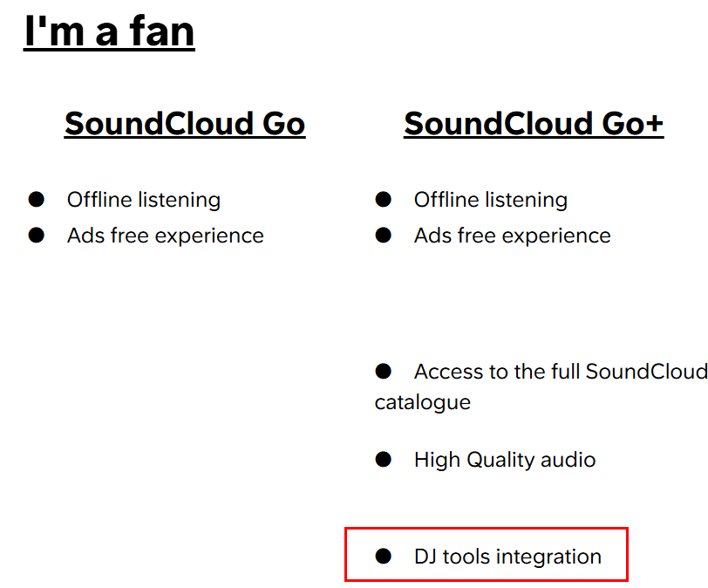
Task: Click the High Quality audio text
Action: tap(505, 460)
